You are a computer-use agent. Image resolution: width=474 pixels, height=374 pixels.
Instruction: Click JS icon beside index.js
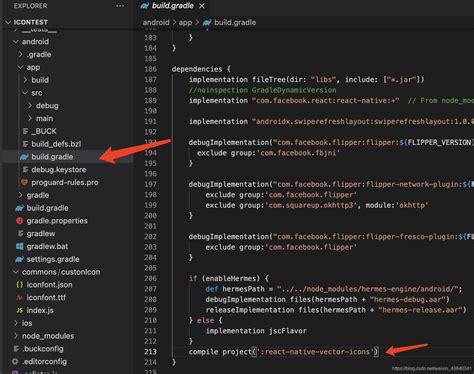(x=20, y=310)
